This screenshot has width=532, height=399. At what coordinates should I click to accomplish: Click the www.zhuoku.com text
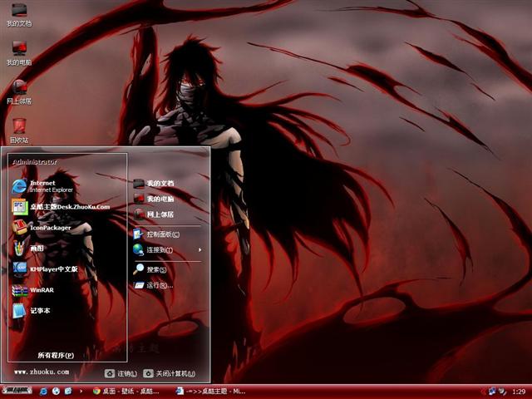tap(42, 372)
